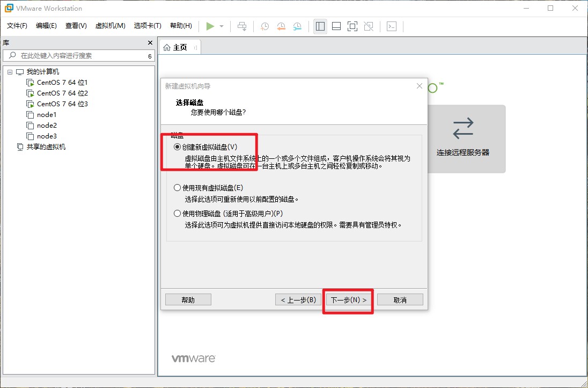Close the 库 library panel
The image size is (588, 388).
pos(150,43)
